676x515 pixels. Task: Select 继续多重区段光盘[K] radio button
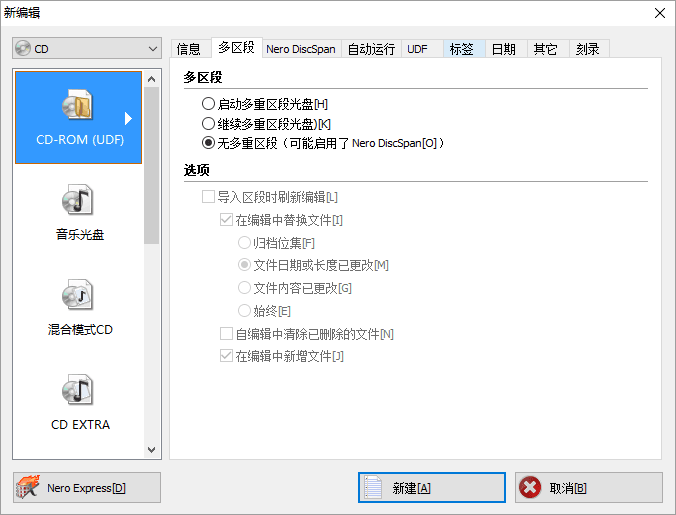(208, 124)
